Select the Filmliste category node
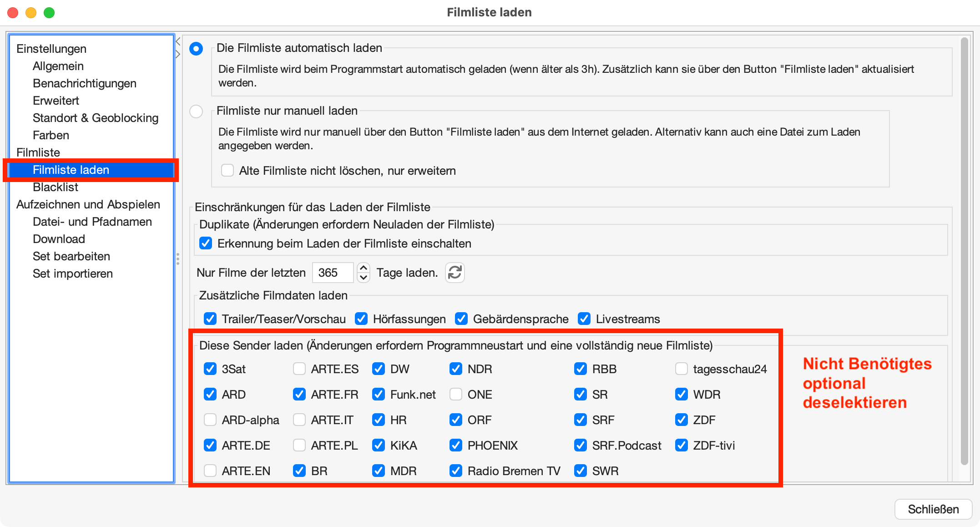Screen dimensions: 980x527 [x=38, y=152]
